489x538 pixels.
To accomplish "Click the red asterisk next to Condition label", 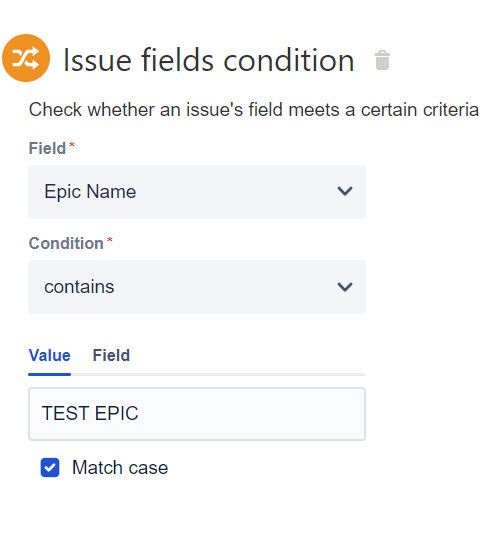I will 109,239.
